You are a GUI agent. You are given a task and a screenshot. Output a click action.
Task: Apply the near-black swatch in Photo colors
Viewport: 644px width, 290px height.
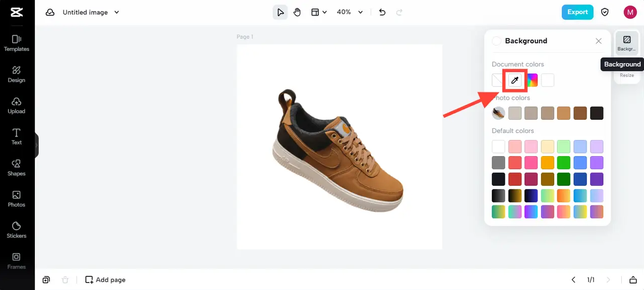point(597,113)
